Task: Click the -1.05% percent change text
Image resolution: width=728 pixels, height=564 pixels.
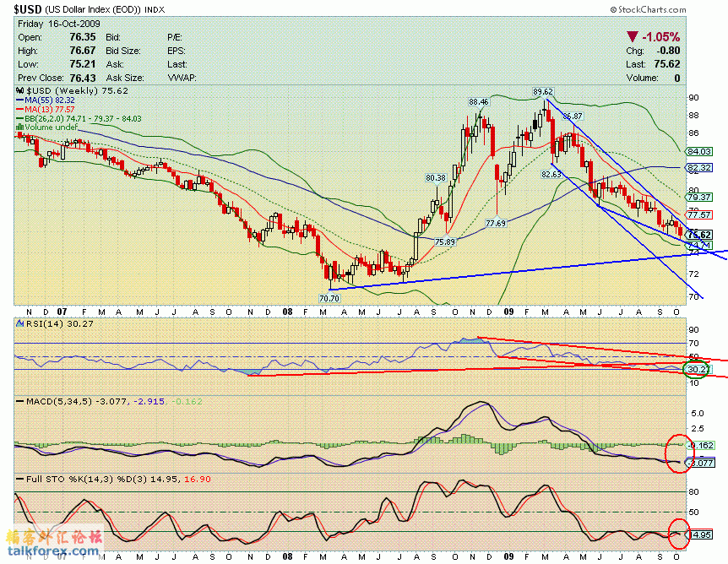Action: (x=661, y=37)
